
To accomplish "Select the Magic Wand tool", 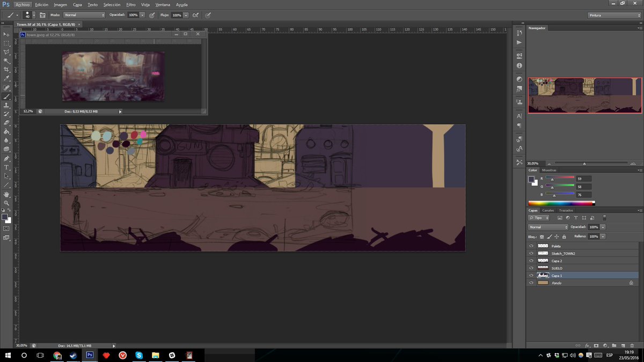I will point(6,61).
